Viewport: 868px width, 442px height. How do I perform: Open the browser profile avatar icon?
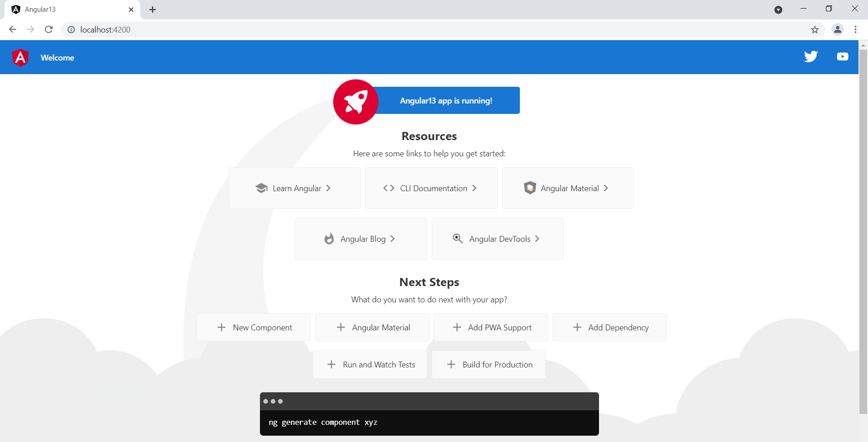point(838,29)
